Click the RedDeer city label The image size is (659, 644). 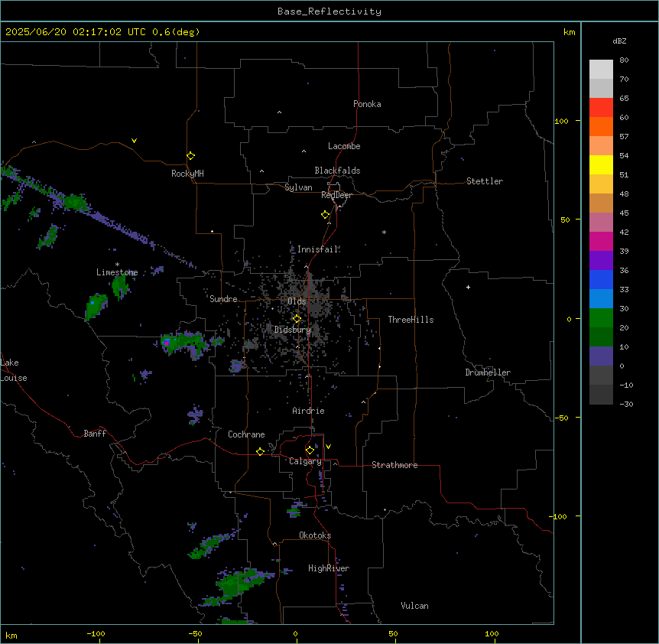tap(336, 195)
